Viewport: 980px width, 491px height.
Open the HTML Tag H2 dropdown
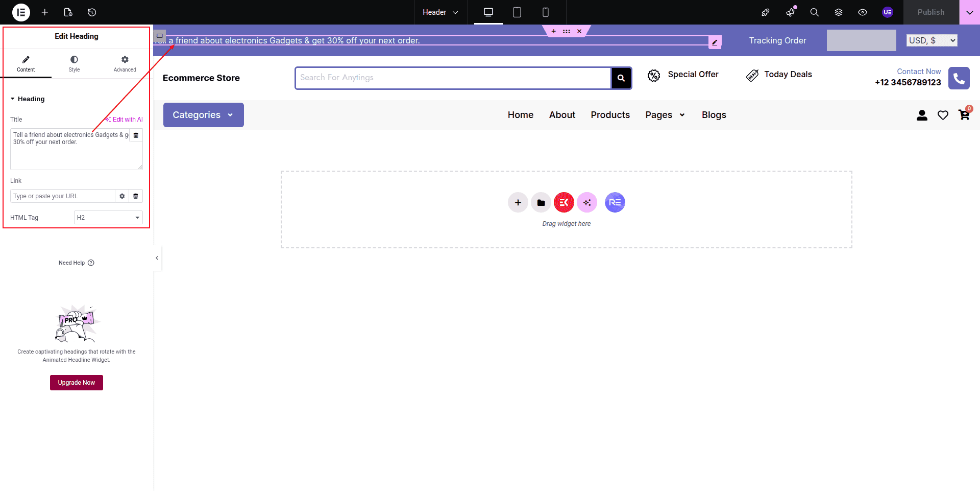tap(108, 218)
